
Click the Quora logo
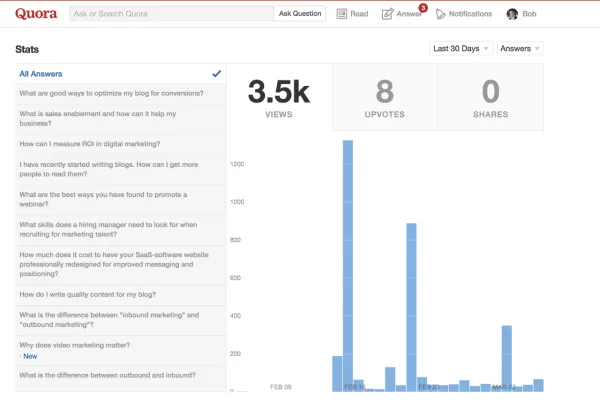pos(36,14)
